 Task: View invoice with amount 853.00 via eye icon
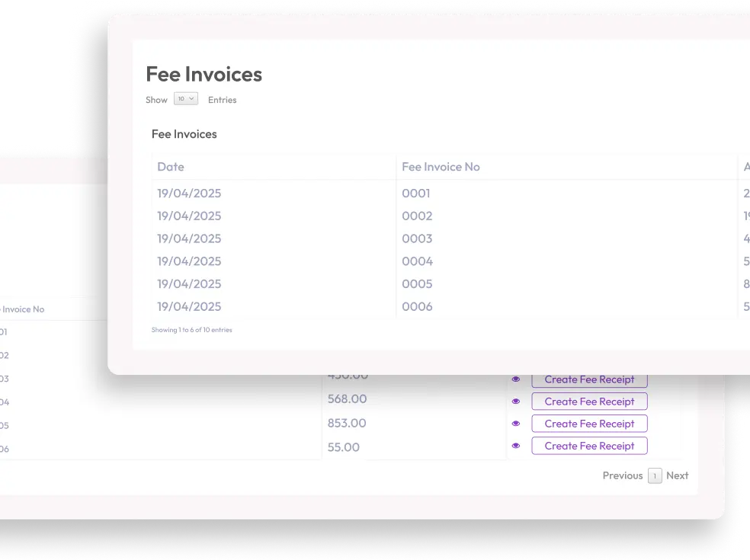tap(515, 423)
